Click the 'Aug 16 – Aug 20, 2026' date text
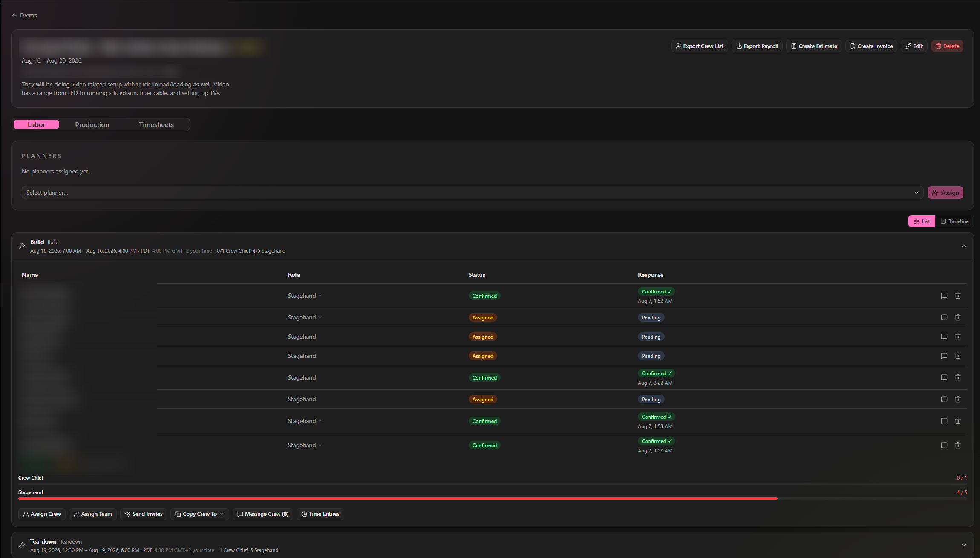 point(52,60)
